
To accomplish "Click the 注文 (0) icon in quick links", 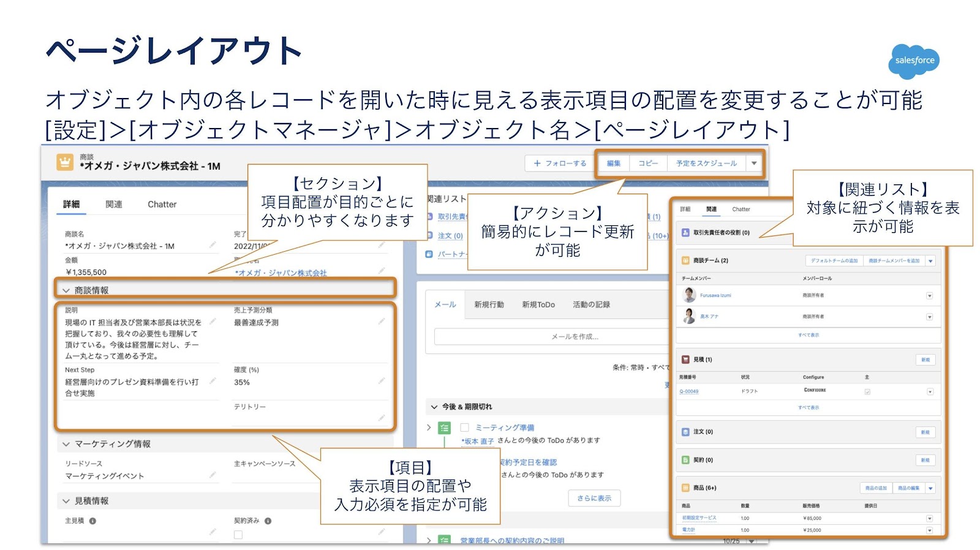I will click(x=429, y=236).
